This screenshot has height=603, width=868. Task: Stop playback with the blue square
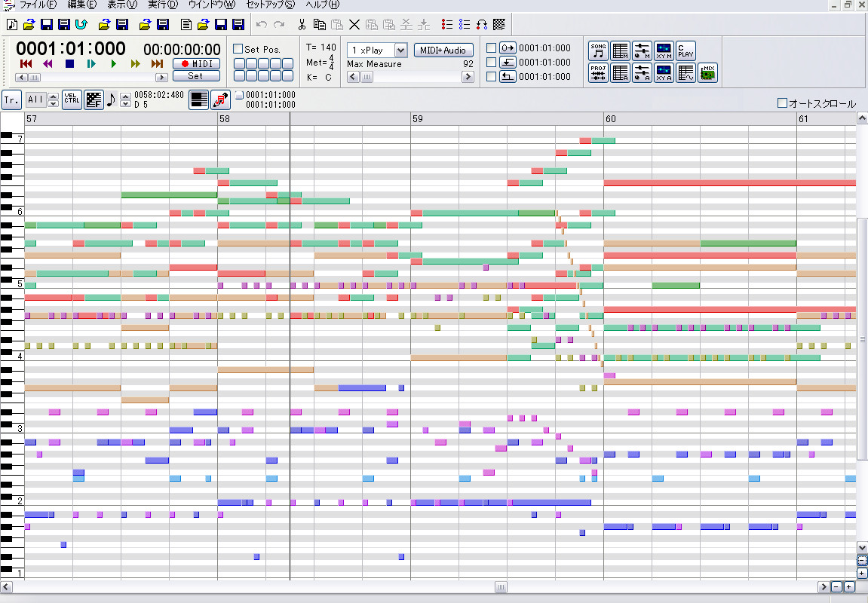(x=69, y=63)
